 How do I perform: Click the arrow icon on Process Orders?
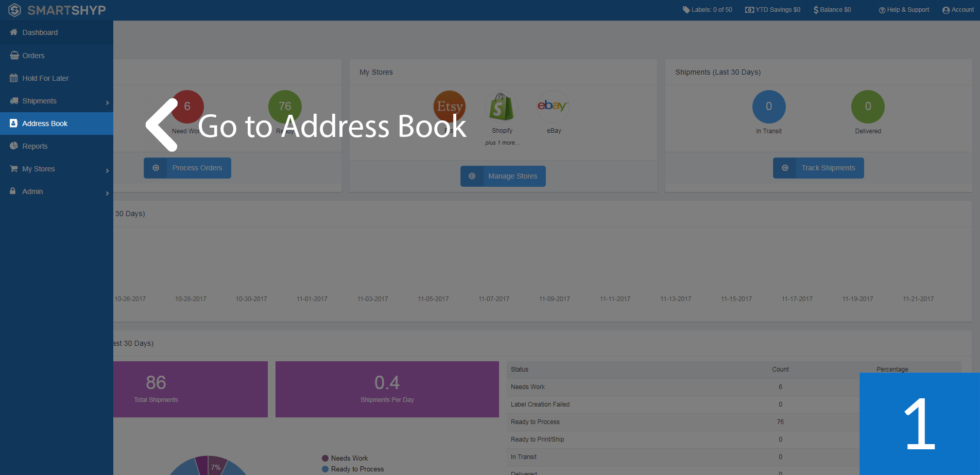(156, 168)
